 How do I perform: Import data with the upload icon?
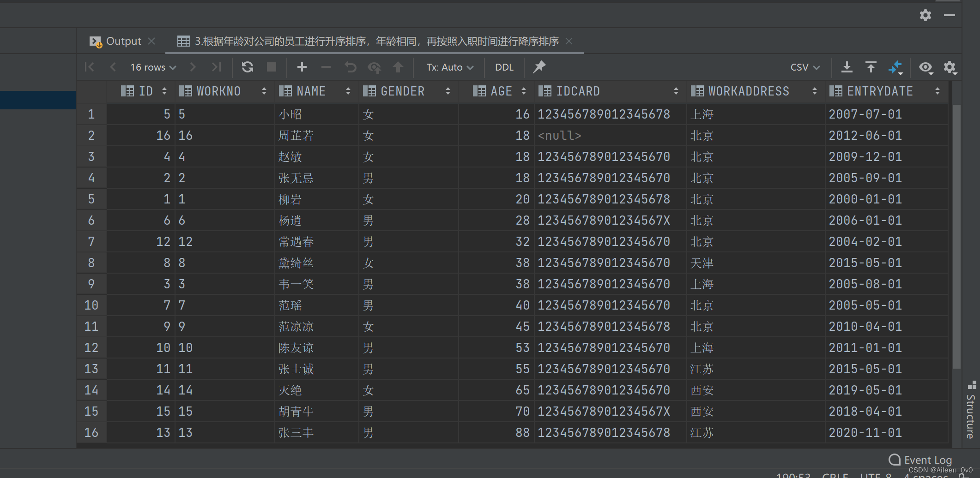pyautogui.click(x=871, y=67)
